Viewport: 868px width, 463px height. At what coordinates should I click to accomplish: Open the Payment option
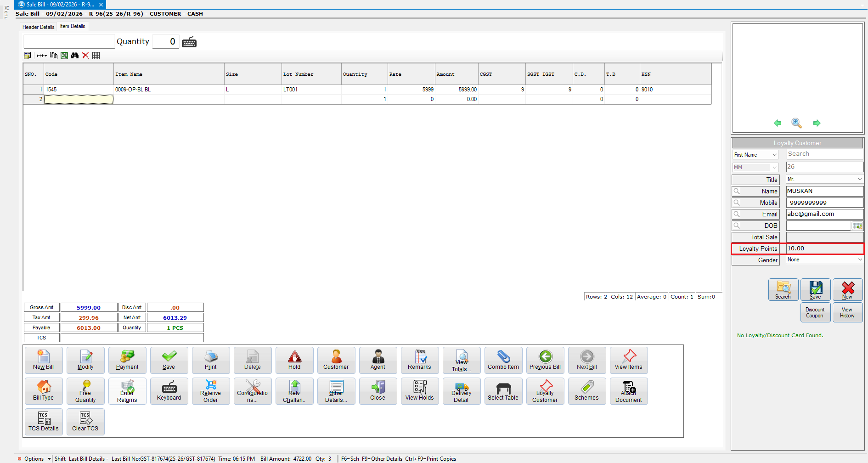tap(127, 360)
